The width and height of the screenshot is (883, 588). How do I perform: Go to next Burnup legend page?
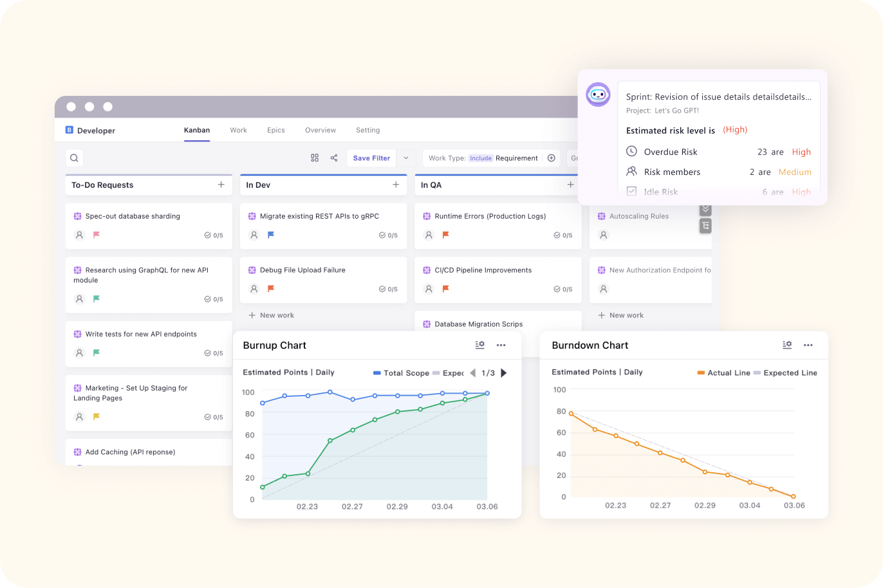click(503, 373)
